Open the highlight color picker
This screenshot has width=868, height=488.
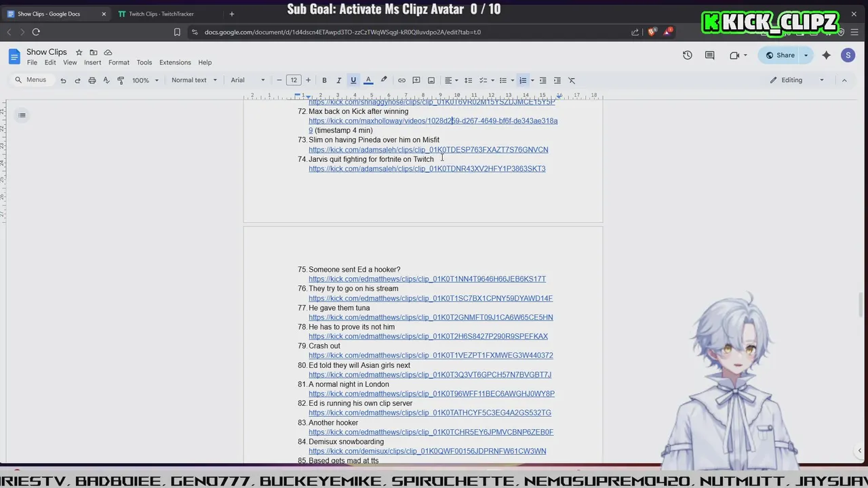[384, 80]
